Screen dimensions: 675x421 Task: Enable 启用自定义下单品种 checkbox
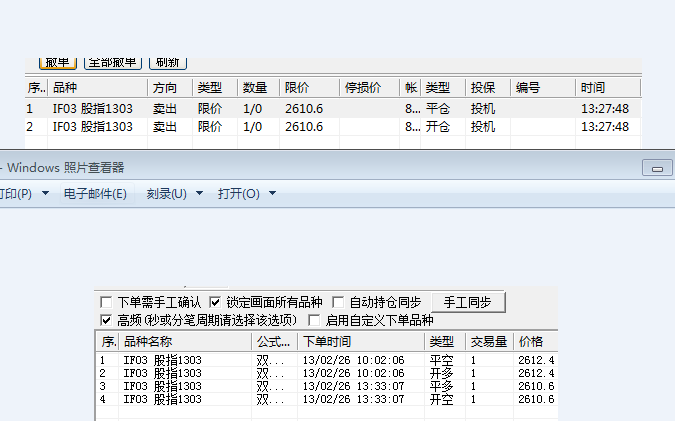(314, 320)
